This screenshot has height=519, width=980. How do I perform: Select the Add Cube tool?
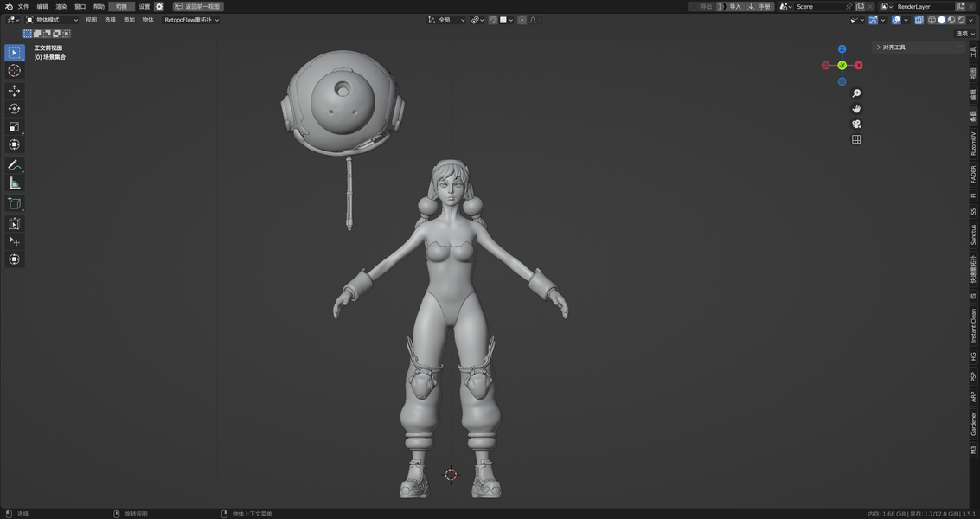pyautogui.click(x=15, y=203)
